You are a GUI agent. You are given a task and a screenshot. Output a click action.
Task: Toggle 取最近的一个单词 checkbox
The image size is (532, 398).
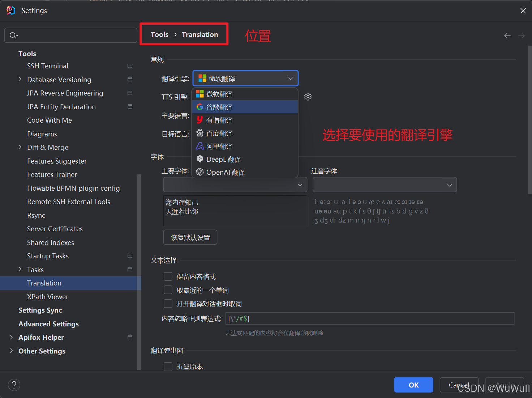[168, 290]
